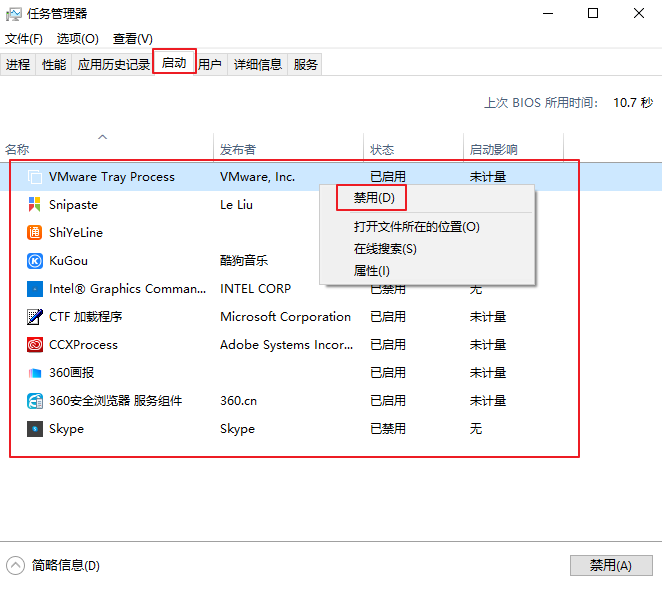Collapse to 简略信息 view
The height and width of the screenshot is (590, 662).
point(55,565)
